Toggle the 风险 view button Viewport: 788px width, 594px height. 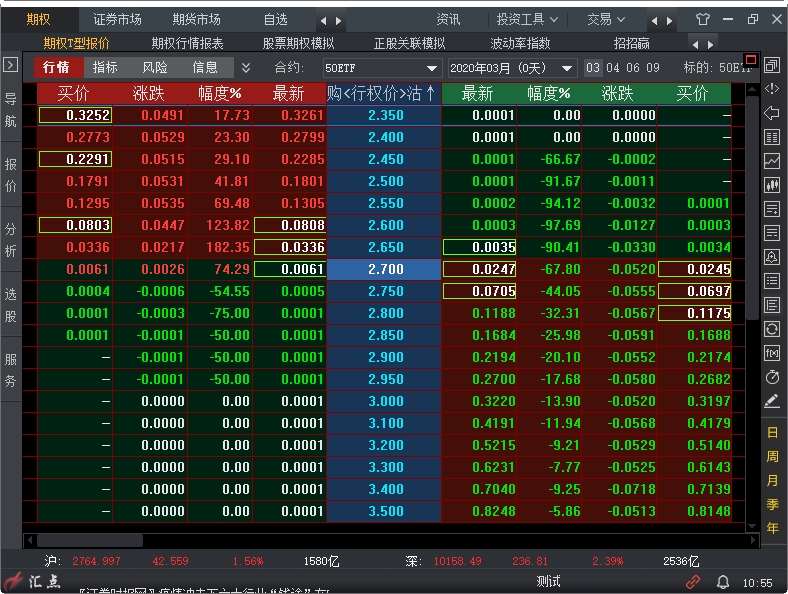(155, 67)
